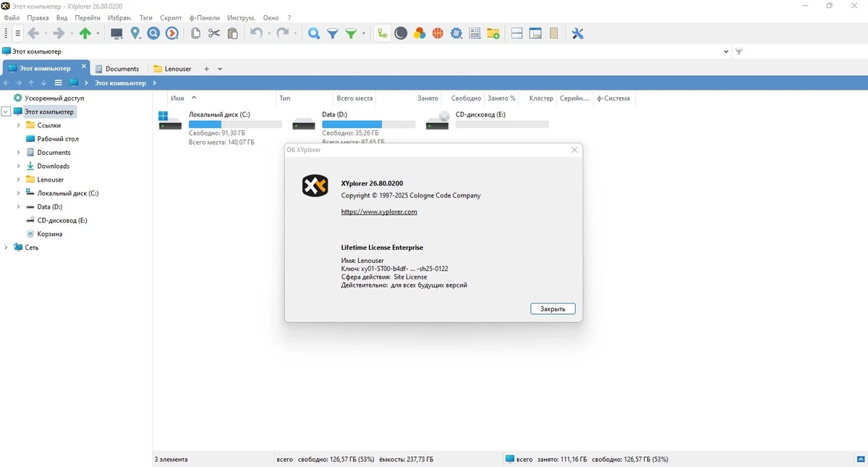Open the Инструм. menu
The width and height of the screenshot is (868, 467).
pyautogui.click(x=241, y=17)
